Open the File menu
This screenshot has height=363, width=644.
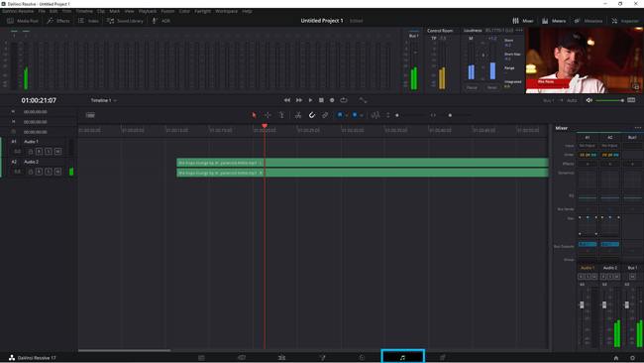42,11
